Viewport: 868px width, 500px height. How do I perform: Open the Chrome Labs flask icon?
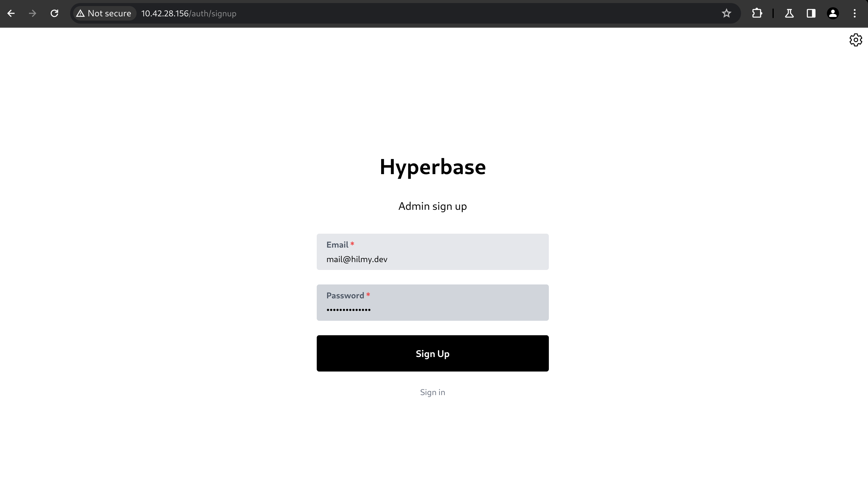tap(789, 13)
